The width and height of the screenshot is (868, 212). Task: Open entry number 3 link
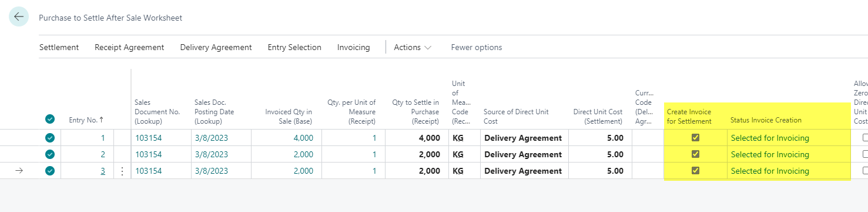[x=103, y=171]
